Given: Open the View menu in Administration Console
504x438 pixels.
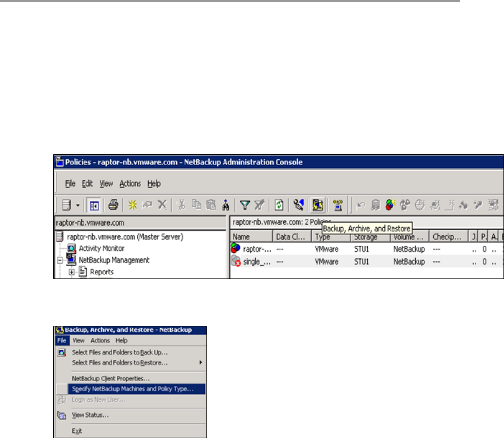Looking at the screenshot, I should pyautogui.click(x=106, y=184).
